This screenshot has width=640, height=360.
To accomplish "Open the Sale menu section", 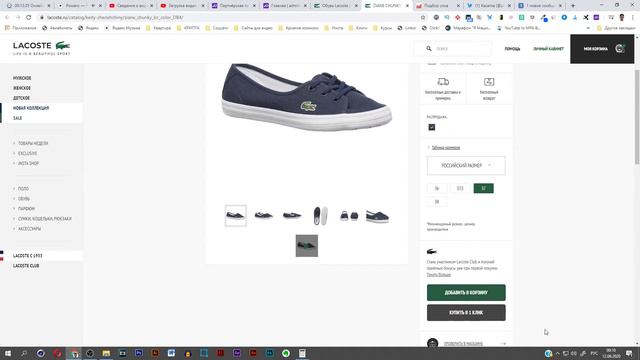I will tap(17, 118).
